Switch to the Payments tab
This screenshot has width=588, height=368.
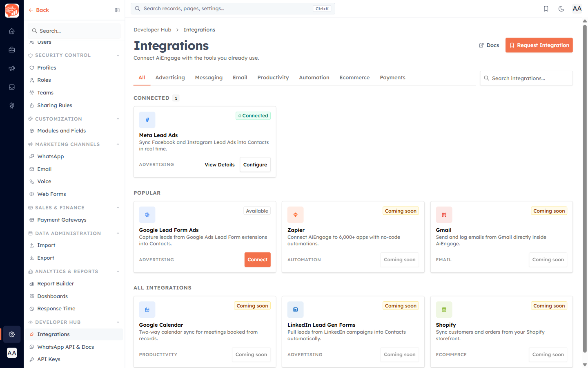(392, 78)
